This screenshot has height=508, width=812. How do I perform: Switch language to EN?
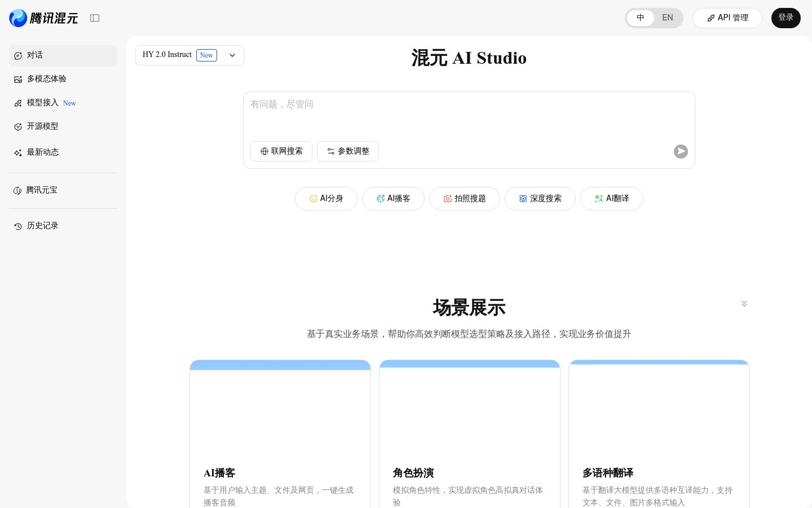(668, 18)
